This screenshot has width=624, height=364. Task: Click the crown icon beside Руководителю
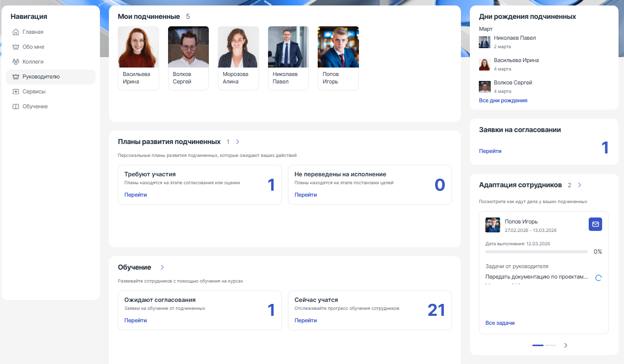pyautogui.click(x=16, y=77)
